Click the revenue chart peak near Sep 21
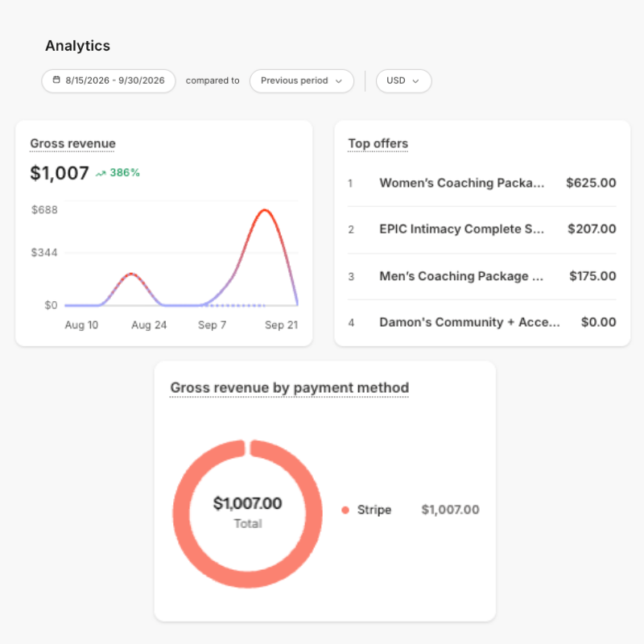644x644 pixels. tap(265, 210)
